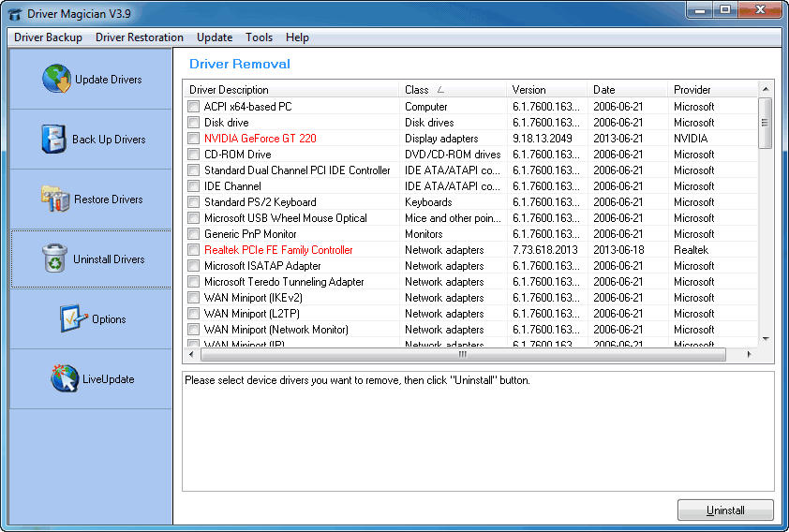Click the Driver Magician title bar icon

point(14,13)
